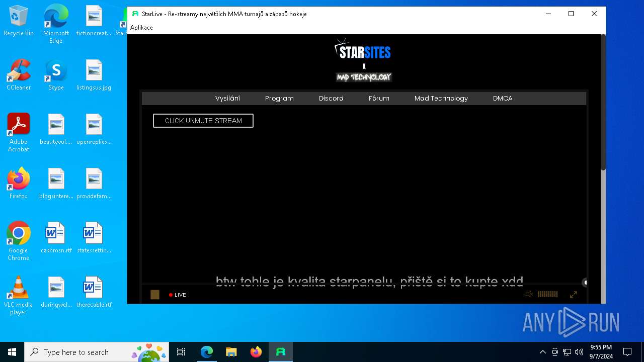Image resolution: width=644 pixels, height=362 pixels.
Task: Click the Mad Technology logo in the header
Action: coord(364,77)
